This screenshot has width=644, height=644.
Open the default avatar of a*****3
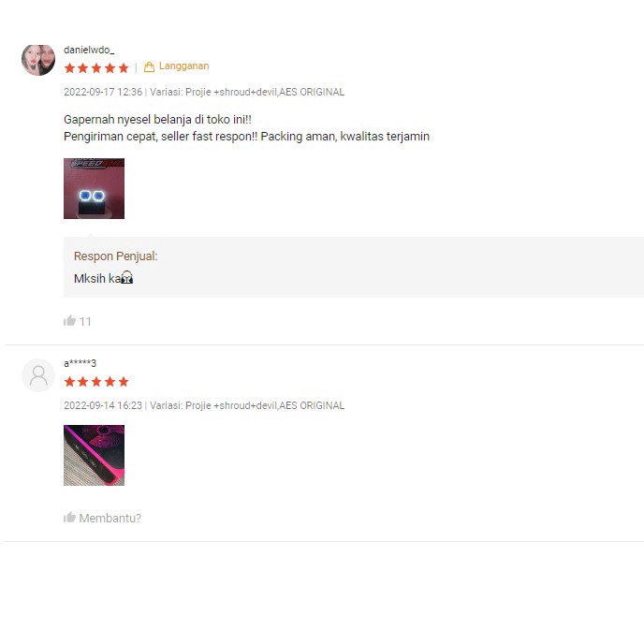click(38, 375)
